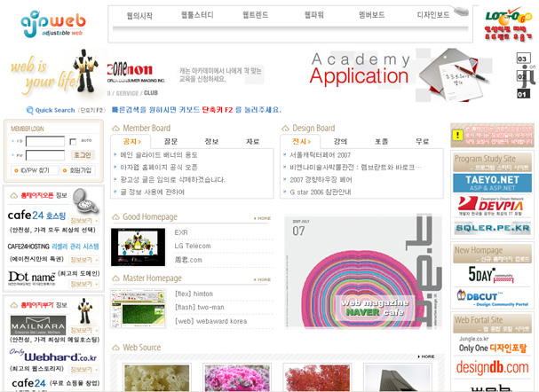The image size is (539, 392).
Task: Switch to Member Board 질문 tab
Action: point(170,141)
